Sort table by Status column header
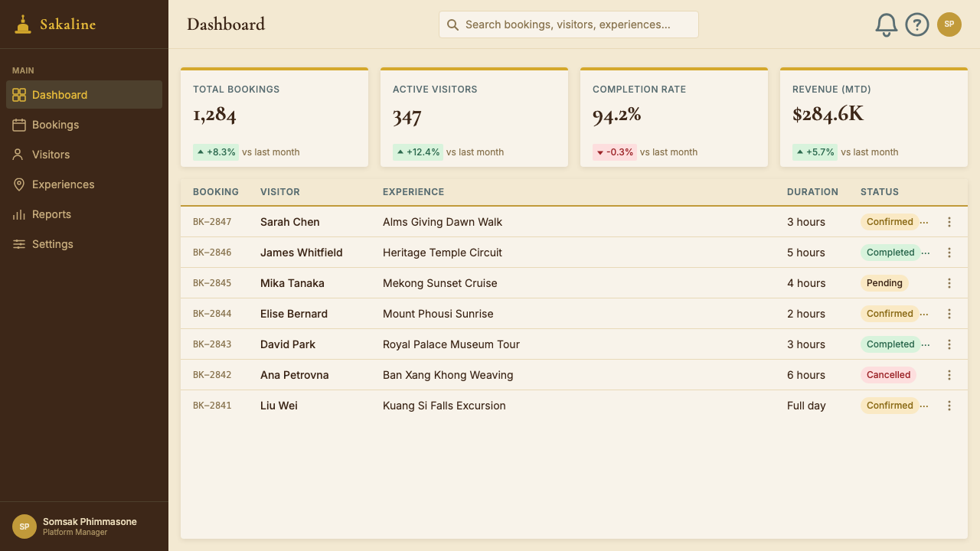Image resolution: width=980 pixels, height=551 pixels. (x=880, y=192)
